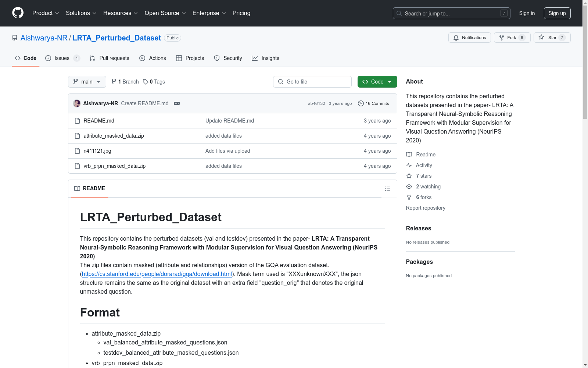This screenshot has width=588, height=368.
Task: Click the fork icon beside 6 forks
Action: coord(409,197)
